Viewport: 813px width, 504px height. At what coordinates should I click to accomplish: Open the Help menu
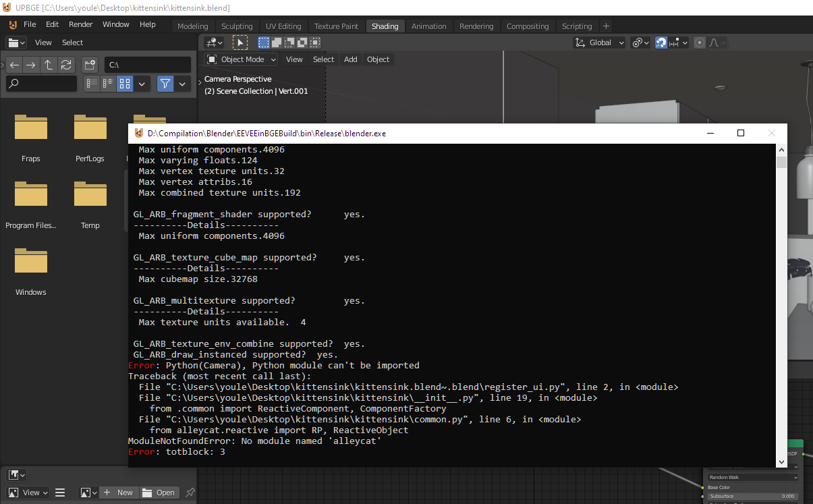point(148,24)
